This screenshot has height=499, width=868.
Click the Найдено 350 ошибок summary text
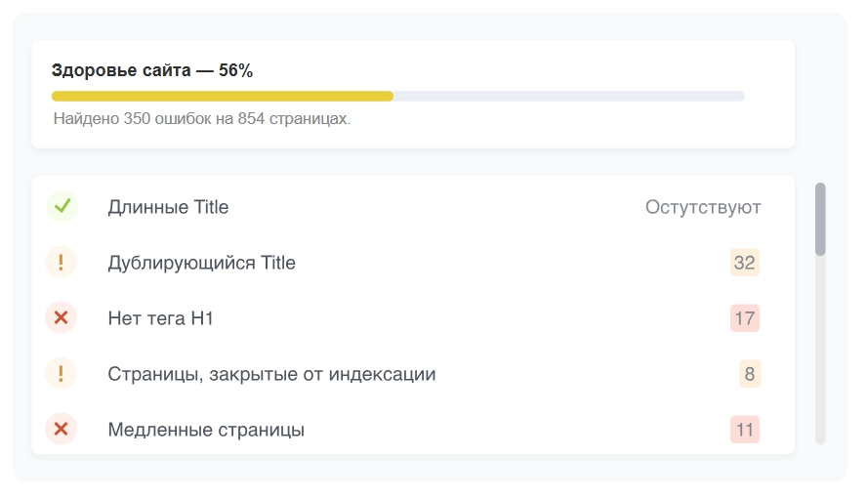point(201,119)
